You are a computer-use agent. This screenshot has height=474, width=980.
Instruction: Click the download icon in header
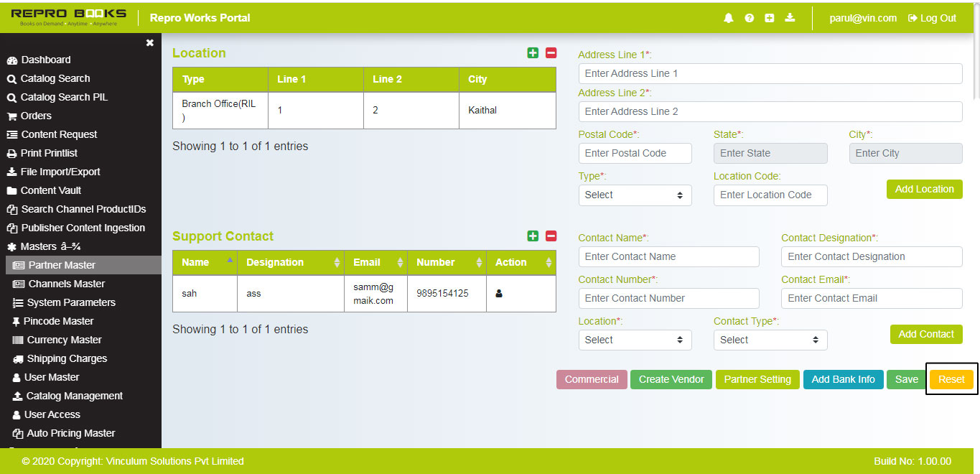coord(790,18)
